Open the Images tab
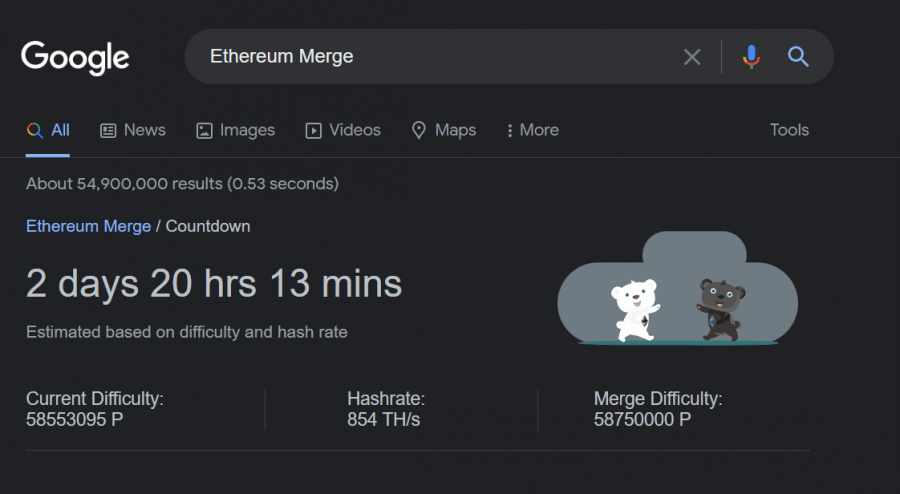The width and height of the screenshot is (900, 494). click(235, 130)
